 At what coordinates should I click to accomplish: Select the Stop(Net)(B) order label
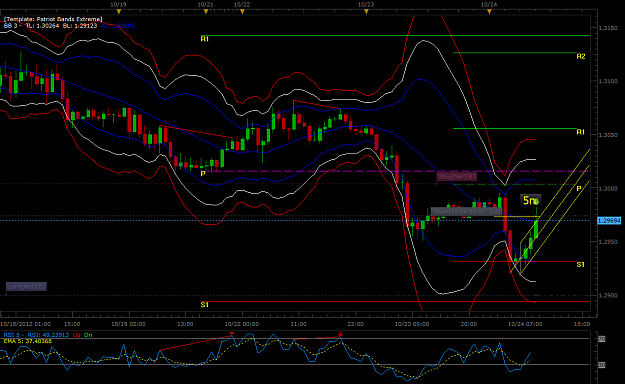coord(456,176)
